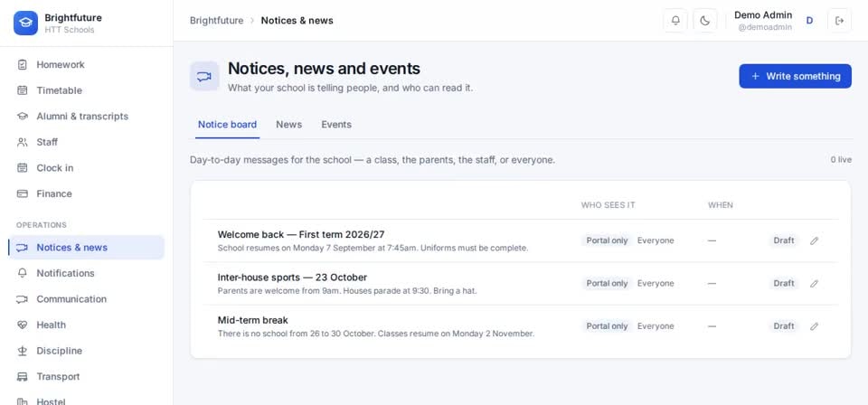This screenshot has height=405, width=868.
Task: Open the Inter-house sports — 23 October notice
Action: pos(292,278)
